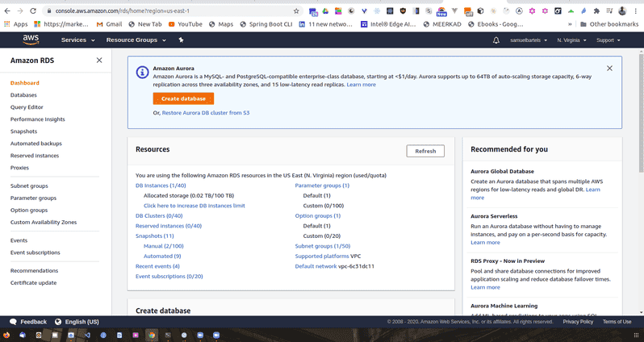Open the Support dropdown menu
Image resolution: width=644 pixels, height=342 pixels.
(x=608, y=40)
